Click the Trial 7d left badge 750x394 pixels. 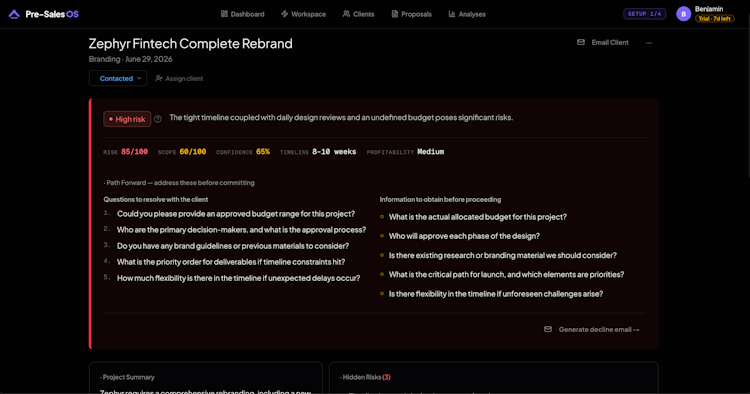click(715, 19)
